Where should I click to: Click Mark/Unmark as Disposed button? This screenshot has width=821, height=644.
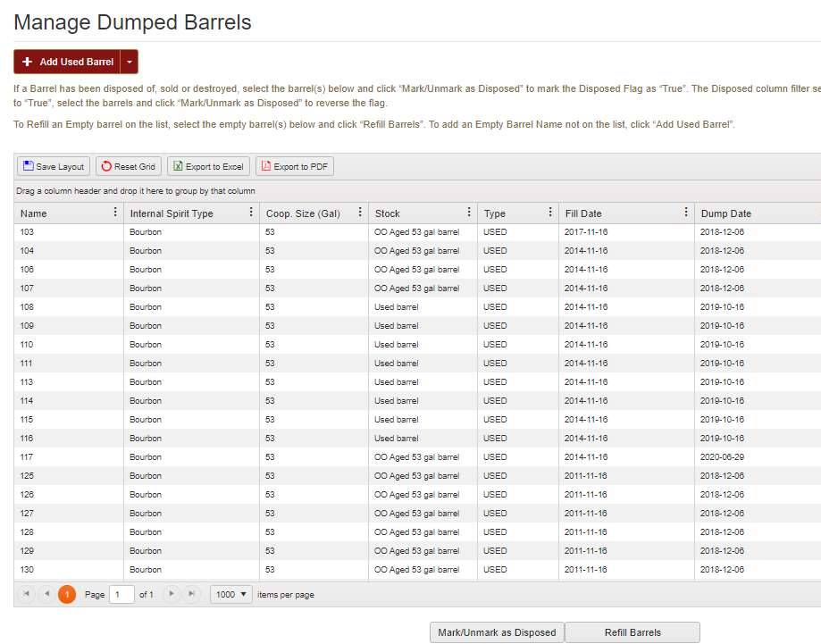[x=497, y=632]
